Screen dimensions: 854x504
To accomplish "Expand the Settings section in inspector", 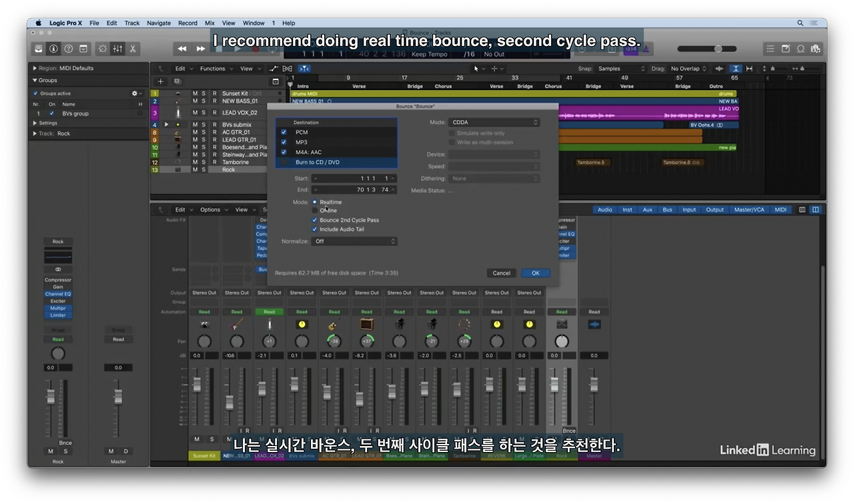I will (x=35, y=123).
